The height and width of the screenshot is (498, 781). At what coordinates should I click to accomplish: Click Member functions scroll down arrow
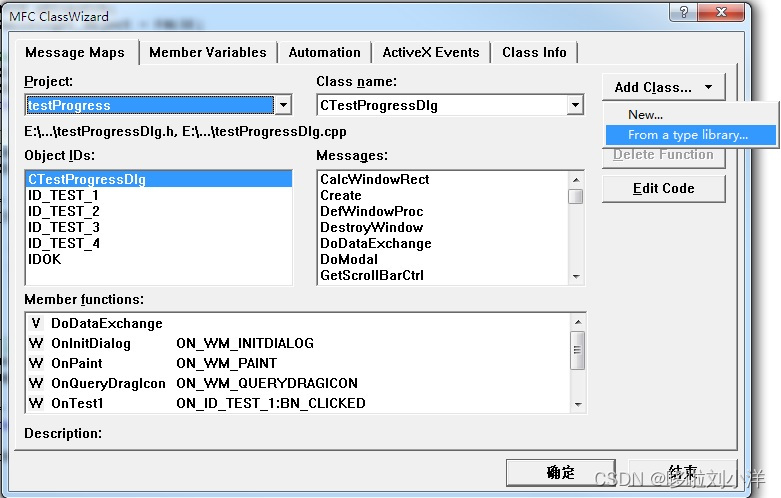(578, 404)
